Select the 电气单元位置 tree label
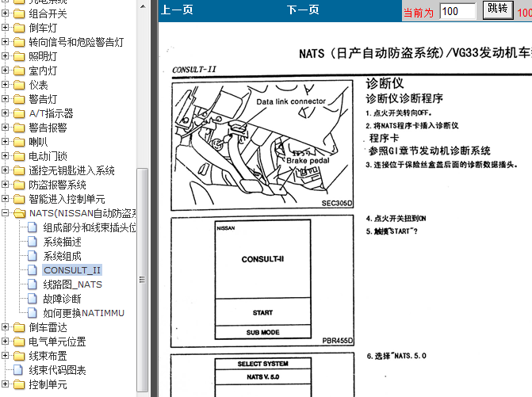The height and width of the screenshot is (397, 532). [57, 342]
